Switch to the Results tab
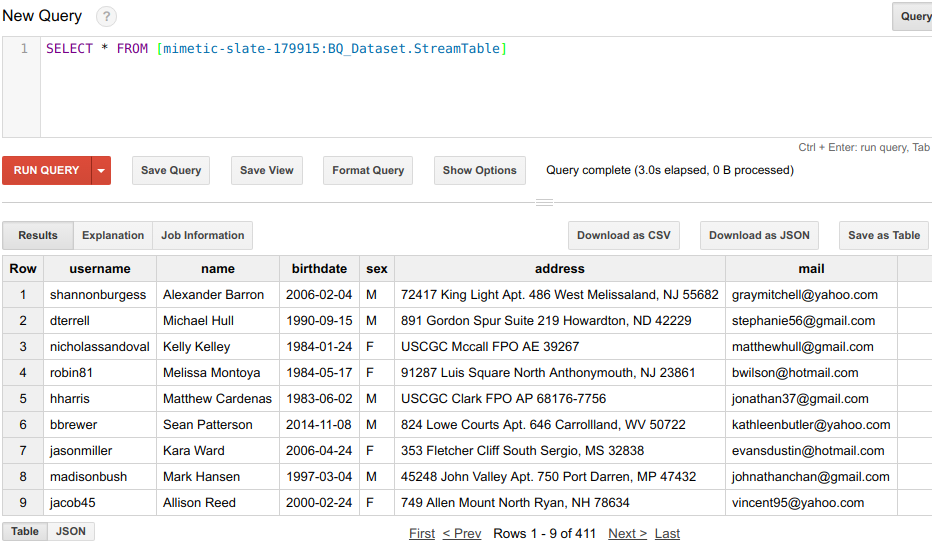The height and width of the screenshot is (548, 932). click(x=38, y=235)
